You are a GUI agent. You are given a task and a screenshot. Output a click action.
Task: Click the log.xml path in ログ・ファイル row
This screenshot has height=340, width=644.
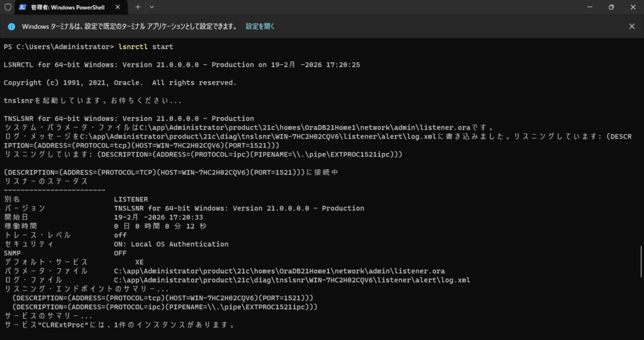292,280
